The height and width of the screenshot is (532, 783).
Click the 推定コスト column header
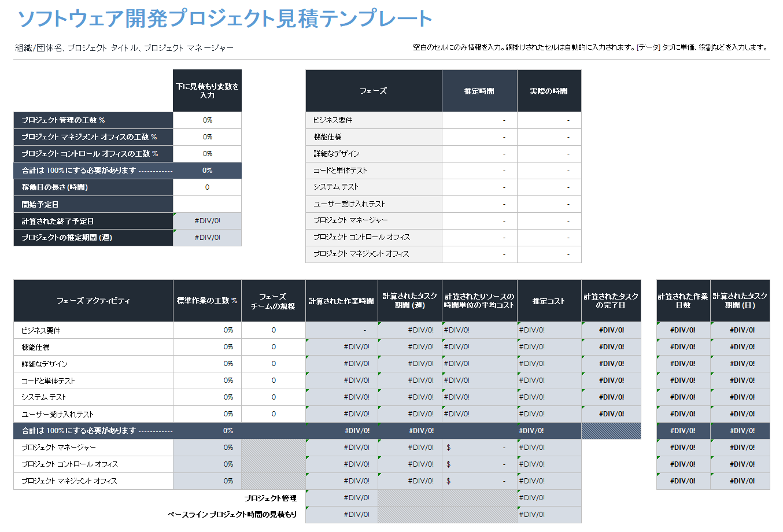(549, 301)
